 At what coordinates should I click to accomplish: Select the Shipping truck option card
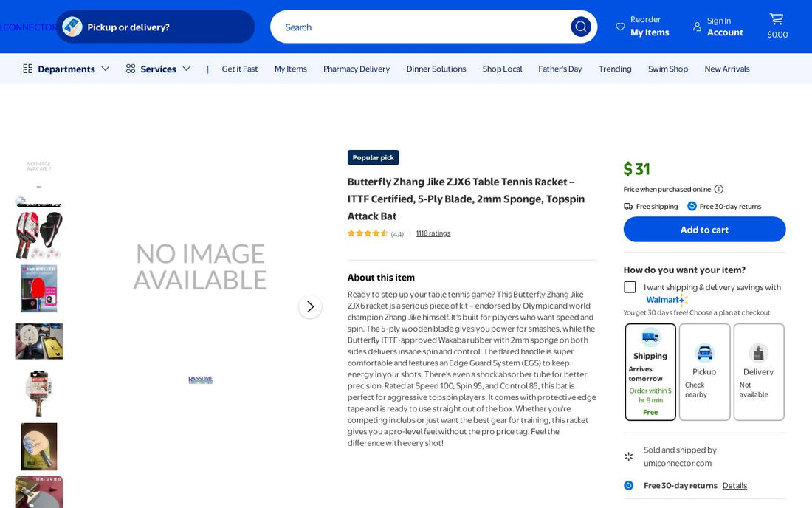[650, 372]
